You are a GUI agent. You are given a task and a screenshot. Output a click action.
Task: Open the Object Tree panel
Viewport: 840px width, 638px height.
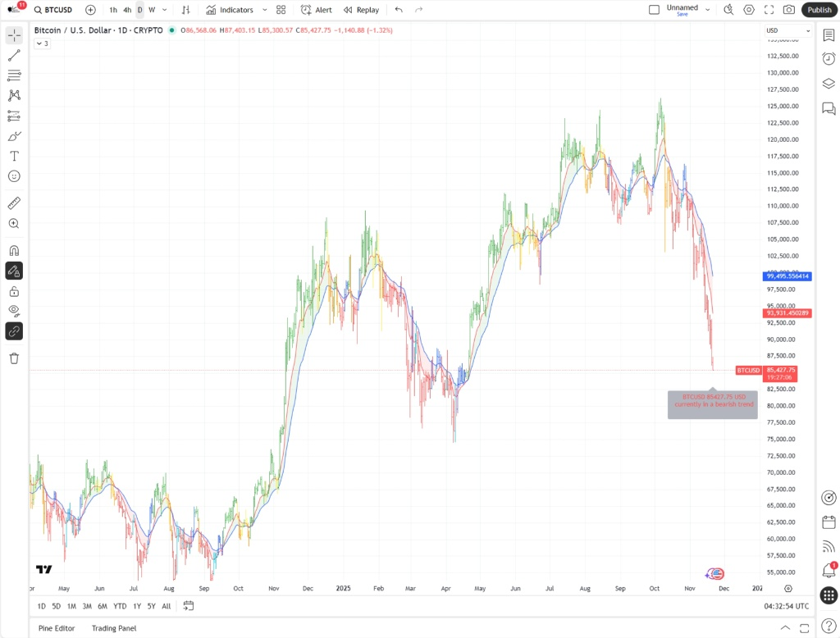tap(829, 83)
